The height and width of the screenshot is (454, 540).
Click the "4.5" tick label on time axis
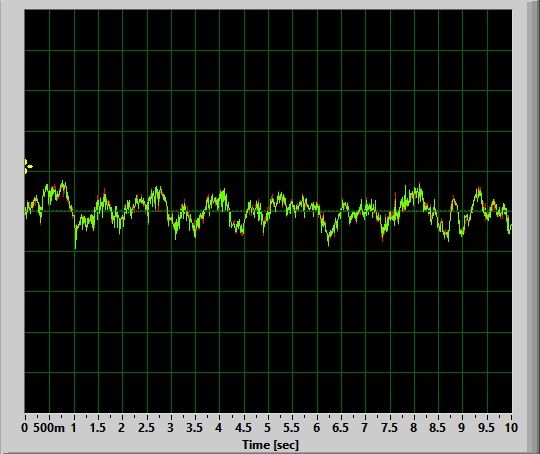point(243,427)
